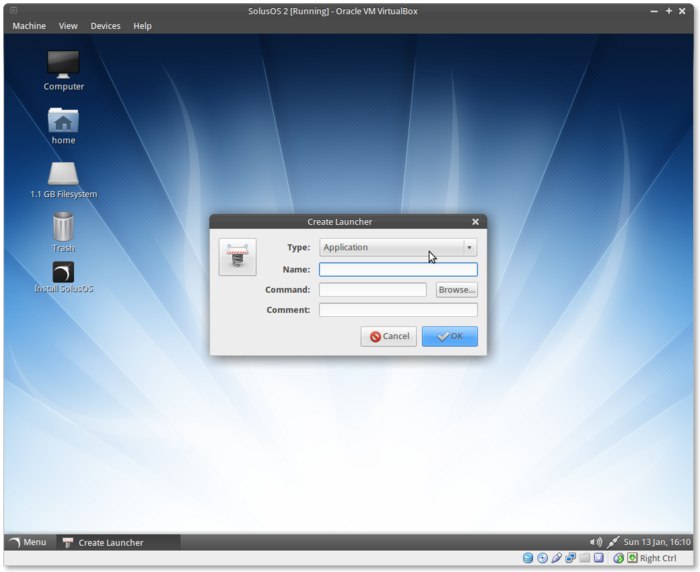The image size is (700, 572).
Task: Click the VirtualBox network adapters status icon
Action: tap(570, 558)
